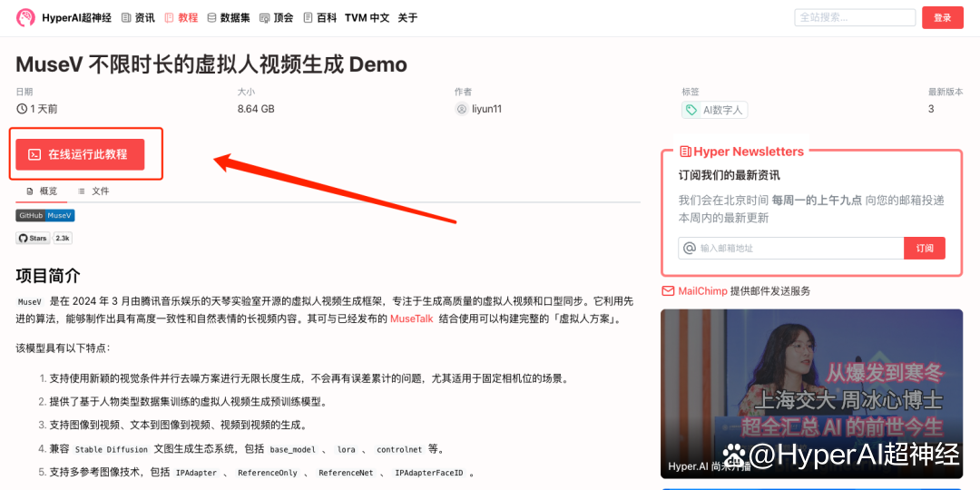The image size is (980, 490).
Task: Click the controlnet code text
Action: point(398,449)
